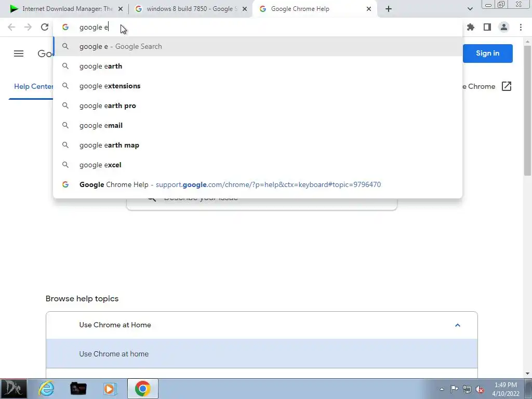Click the scrollbar down arrow
The width and height of the screenshot is (532, 399).
[527, 374]
